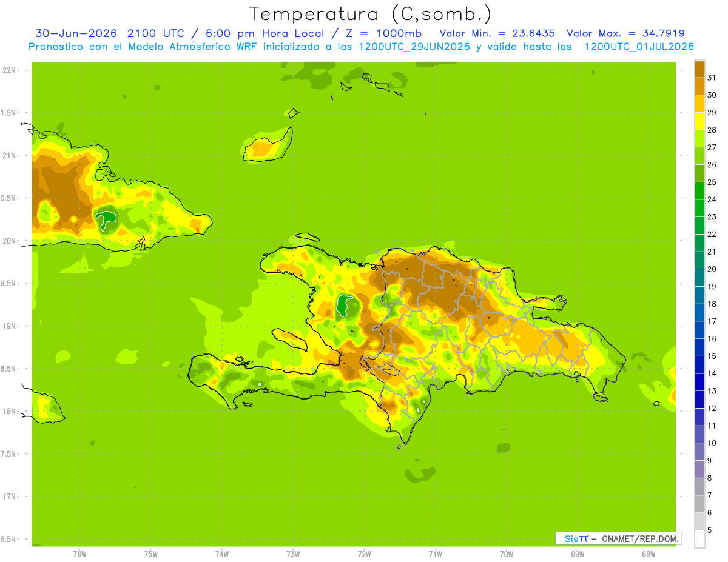Screen dimensions: 728x562
Task: Click the '17N' latitude label
Action: (x=10, y=497)
